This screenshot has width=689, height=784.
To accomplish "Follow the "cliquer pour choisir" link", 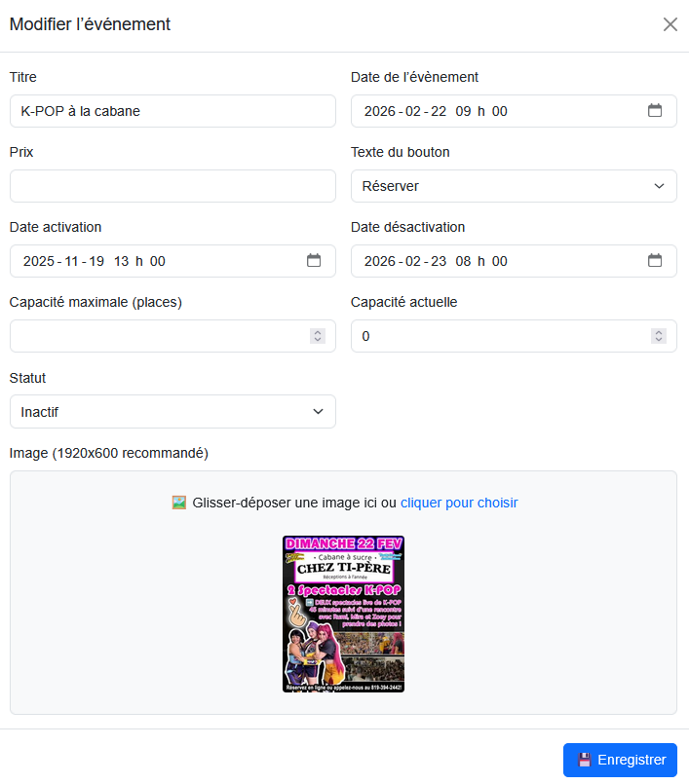I will click(x=459, y=503).
